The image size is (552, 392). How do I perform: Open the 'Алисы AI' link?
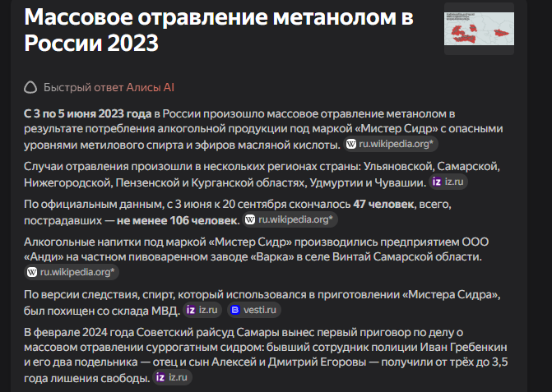coord(150,88)
